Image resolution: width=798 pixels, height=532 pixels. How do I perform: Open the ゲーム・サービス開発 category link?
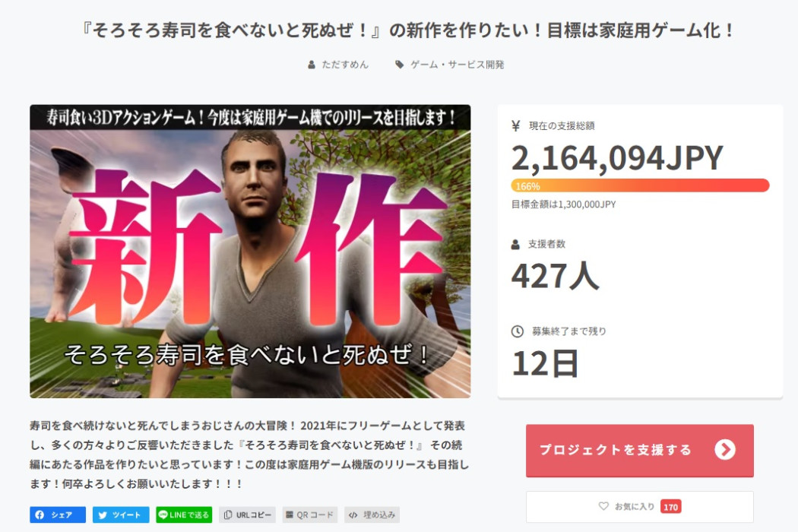(x=457, y=65)
